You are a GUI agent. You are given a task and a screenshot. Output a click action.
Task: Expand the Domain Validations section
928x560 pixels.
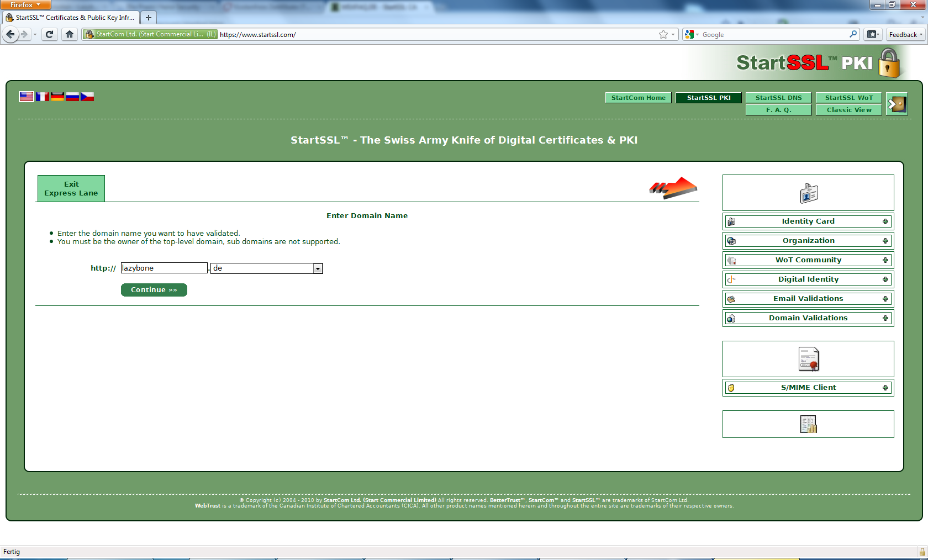[x=885, y=318]
